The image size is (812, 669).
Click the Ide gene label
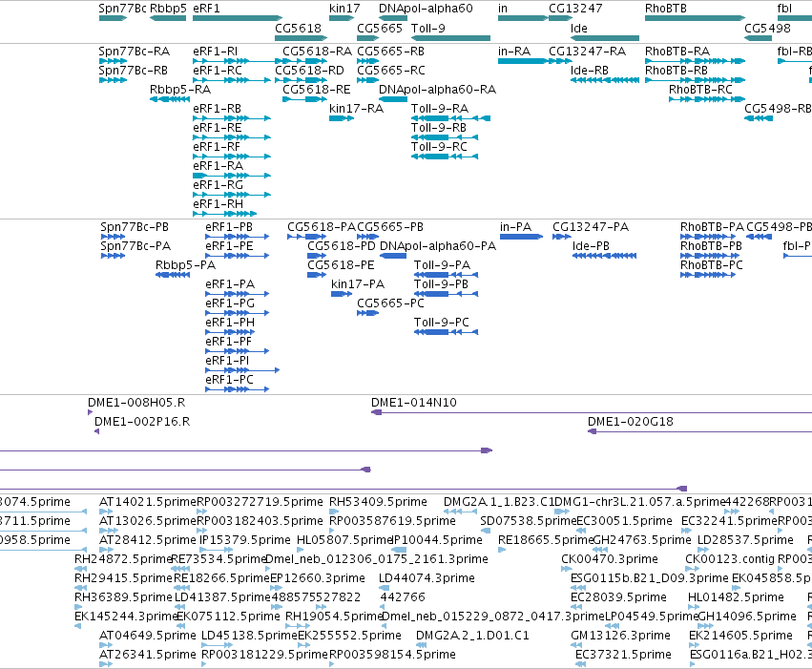[x=579, y=28]
